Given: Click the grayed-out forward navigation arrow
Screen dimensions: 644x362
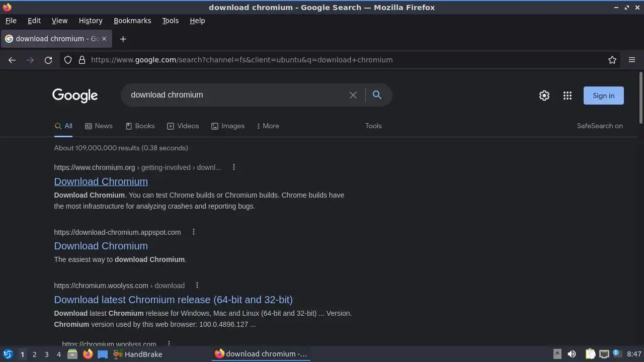Looking at the screenshot, I should [x=30, y=60].
